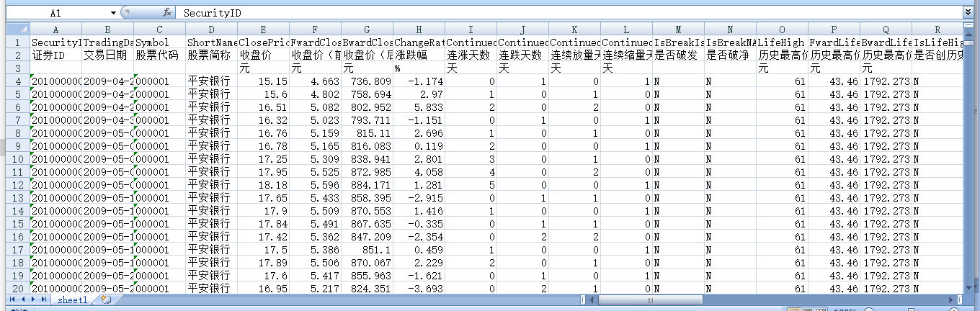
Task: Click cell G17 with value 851.1
Action: tap(367, 250)
